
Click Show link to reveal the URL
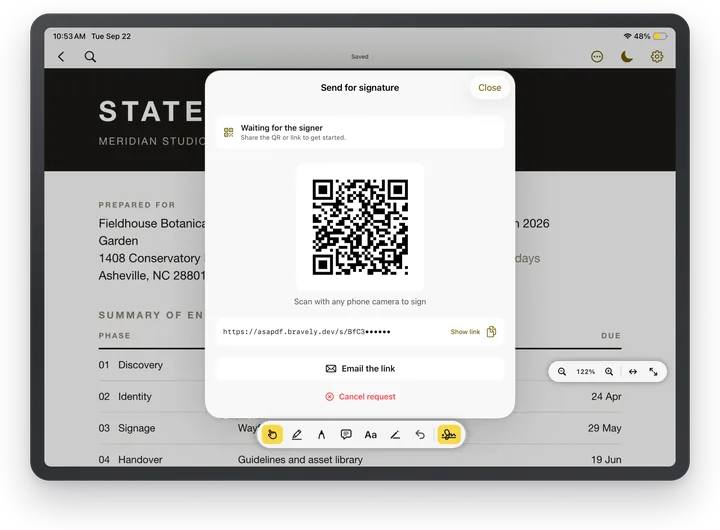pos(465,332)
